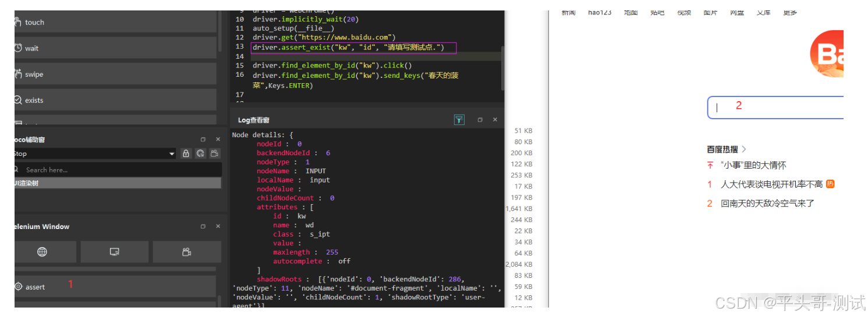Screen dimensions: 868x318
Task: Click the 'Node details: {' log line
Action: pyautogui.click(x=263, y=135)
